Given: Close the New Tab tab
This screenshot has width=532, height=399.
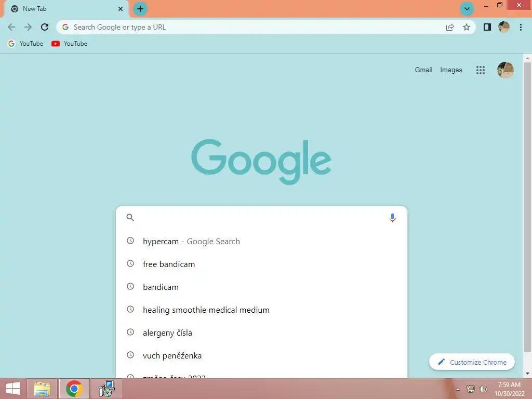Looking at the screenshot, I should click(121, 9).
